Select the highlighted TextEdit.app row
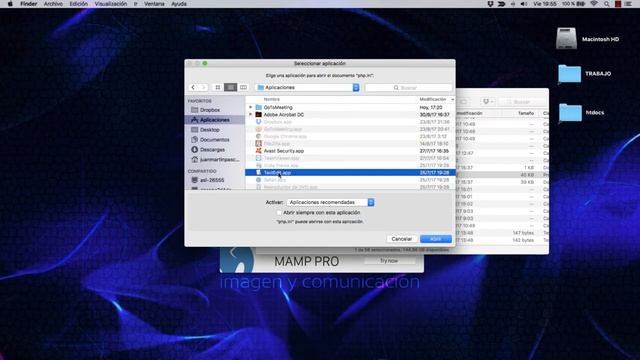Viewport: 640px width, 360px height. [350, 172]
